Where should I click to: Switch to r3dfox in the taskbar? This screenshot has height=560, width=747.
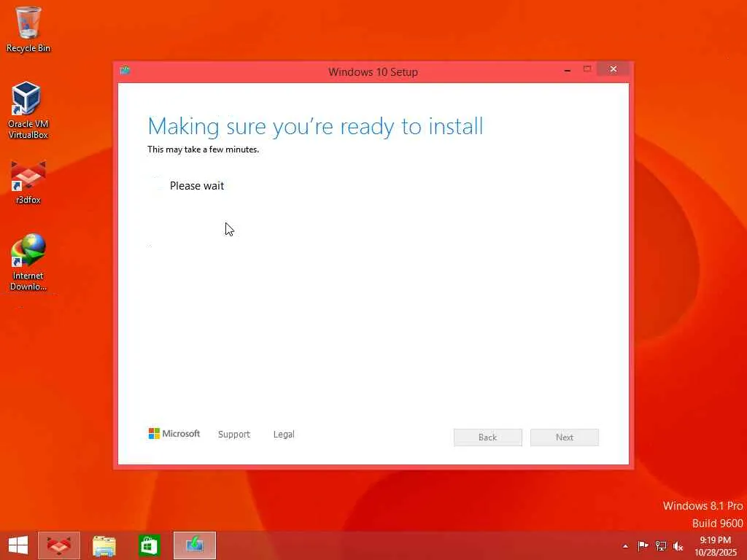coord(59,545)
